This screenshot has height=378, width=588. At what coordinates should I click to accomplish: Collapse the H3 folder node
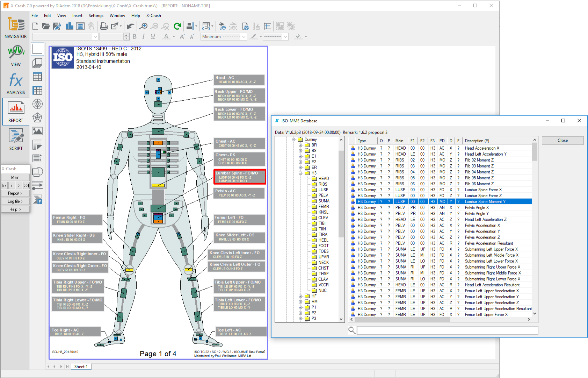pos(300,173)
